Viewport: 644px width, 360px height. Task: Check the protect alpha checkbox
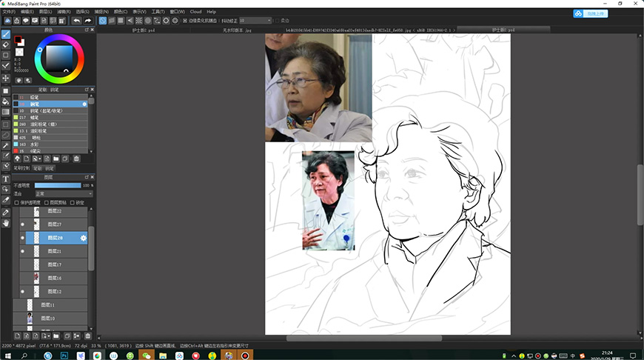[x=17, y=203]
